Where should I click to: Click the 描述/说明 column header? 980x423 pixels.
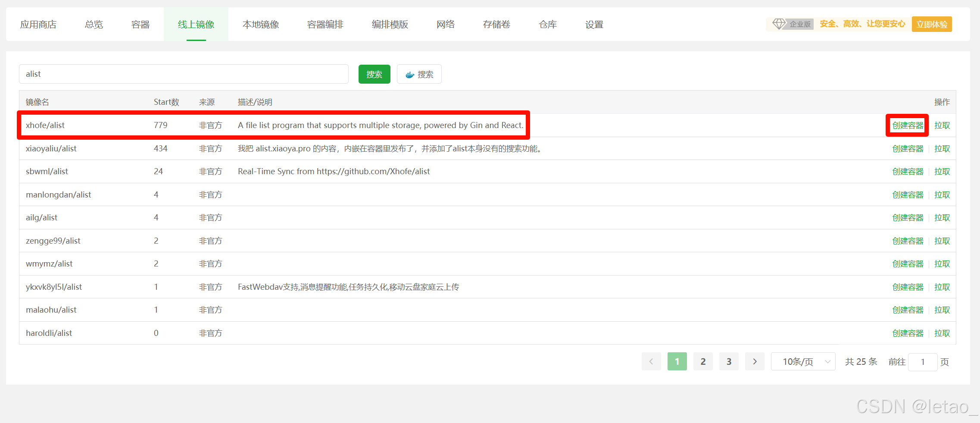point(255,102)
